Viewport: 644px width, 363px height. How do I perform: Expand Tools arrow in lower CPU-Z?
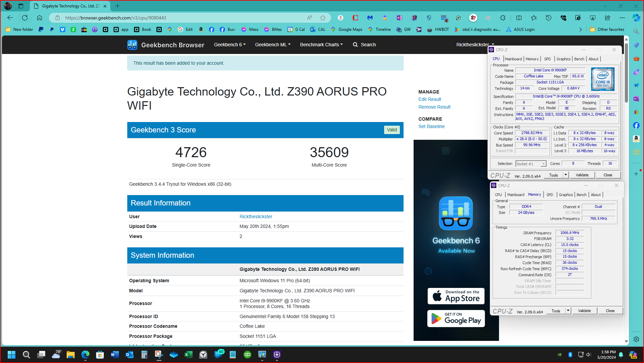pyautogui.click(x=568, y=311)
